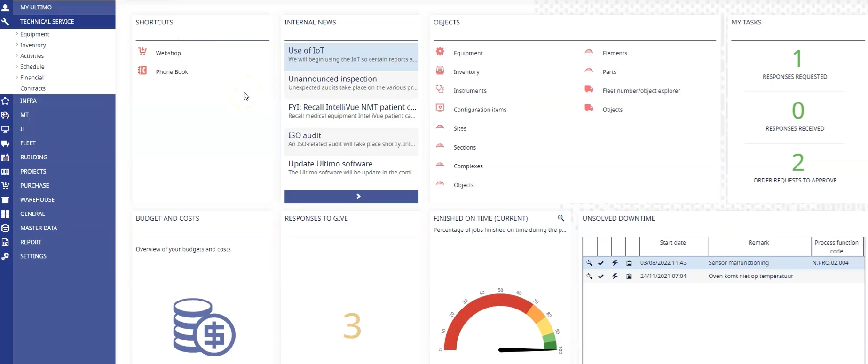Click the Purchase cart sidebar icon
Image resolution: width=868 pixels, height=364 pixels.
click(x=5, y=185)
